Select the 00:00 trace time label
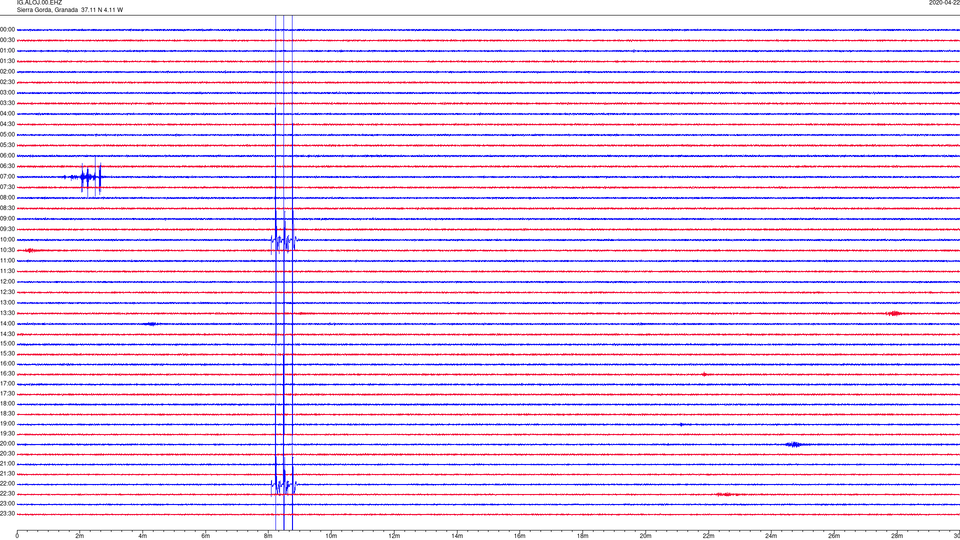The height and width of the screenshot is (540, 960). (x=7, y=29)
